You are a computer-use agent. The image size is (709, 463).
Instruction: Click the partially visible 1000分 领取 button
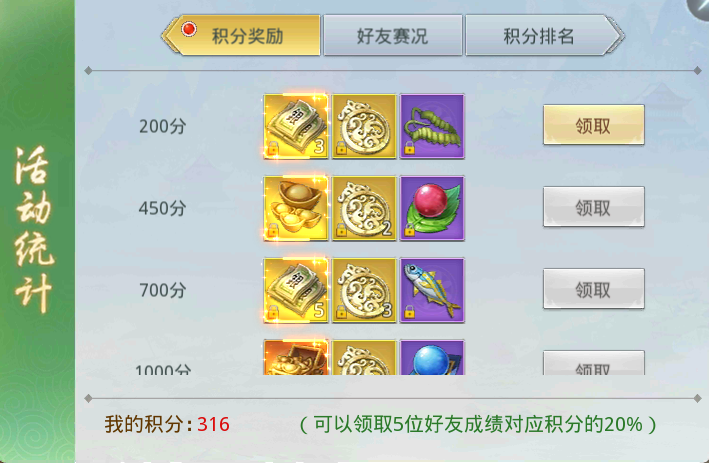click(593, 363)
